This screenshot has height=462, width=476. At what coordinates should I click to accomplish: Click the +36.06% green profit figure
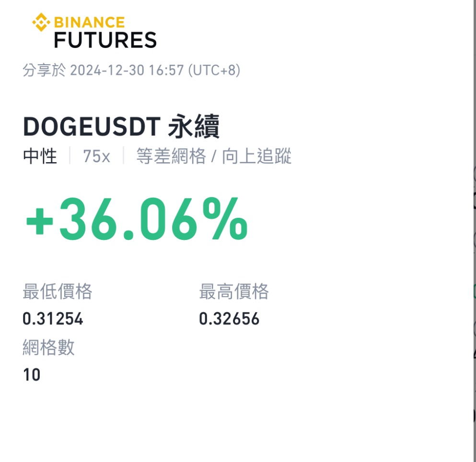pos(137,219)
